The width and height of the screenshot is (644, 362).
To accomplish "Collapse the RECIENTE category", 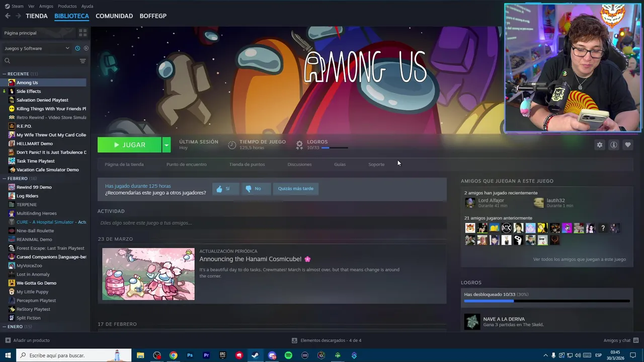I will click(x=5, y=74).
